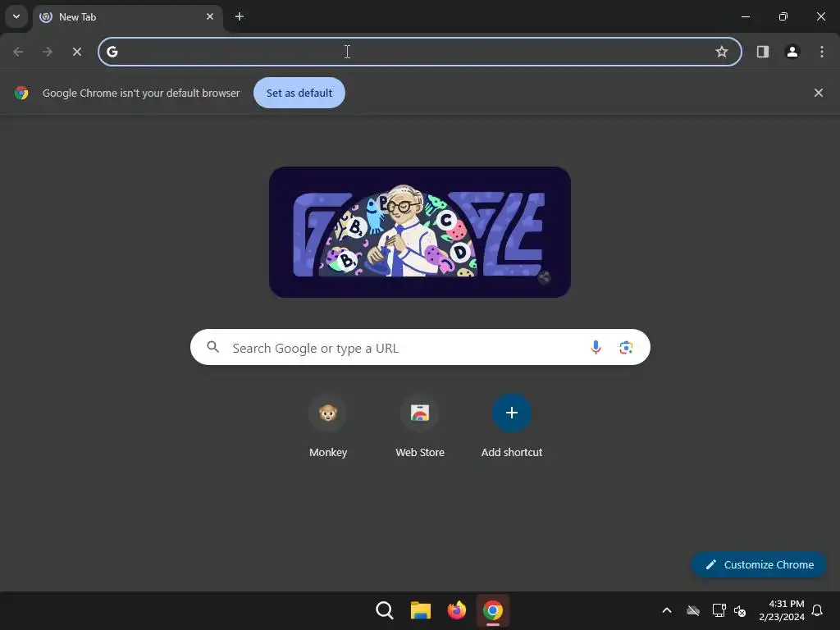Open the Chrome three-dot menu
The height and width of the screenshot is (630, 840).
point(822,52)
